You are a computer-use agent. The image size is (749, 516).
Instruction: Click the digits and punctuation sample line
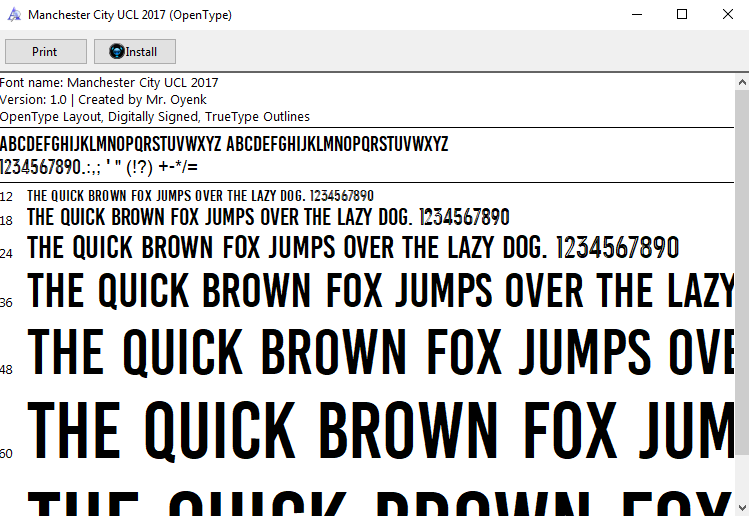pyautogui.click(x=99, y=167)
